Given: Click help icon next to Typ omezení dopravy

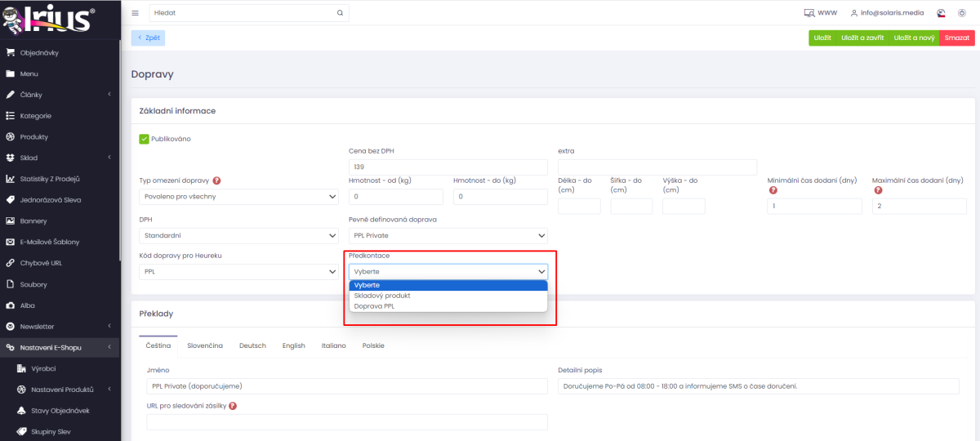Looking at the screenshot, I should click(x=217, y=180).
